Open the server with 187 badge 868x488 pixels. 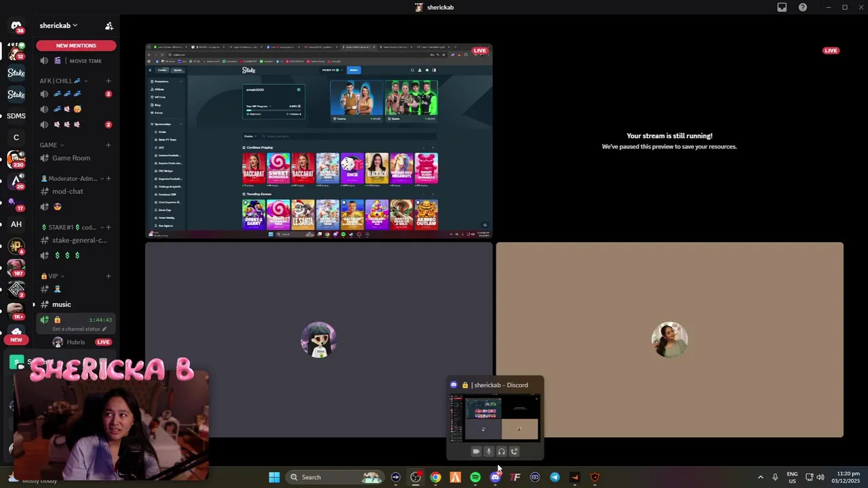pyautogui.click(x=16, y=268)
